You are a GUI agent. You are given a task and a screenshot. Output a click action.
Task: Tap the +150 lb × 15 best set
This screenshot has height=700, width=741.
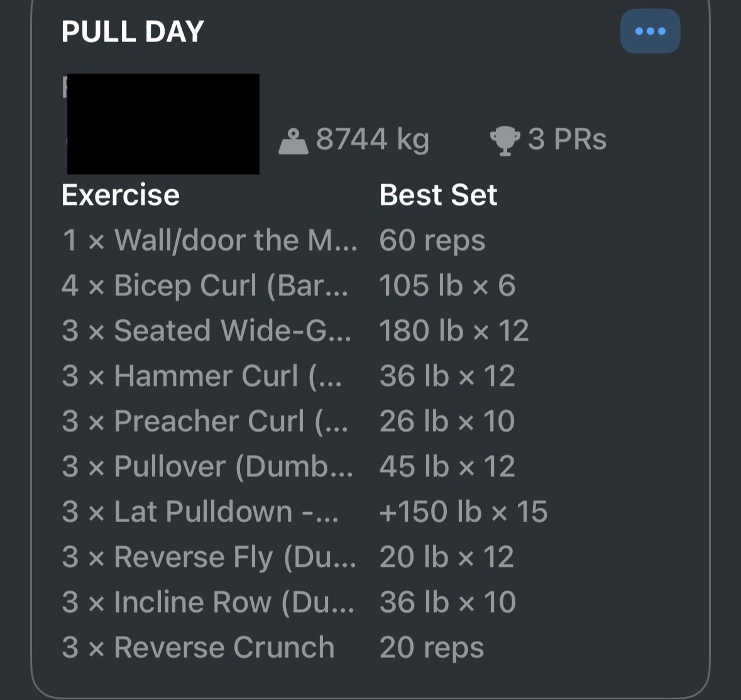click(x=463, y=511)
